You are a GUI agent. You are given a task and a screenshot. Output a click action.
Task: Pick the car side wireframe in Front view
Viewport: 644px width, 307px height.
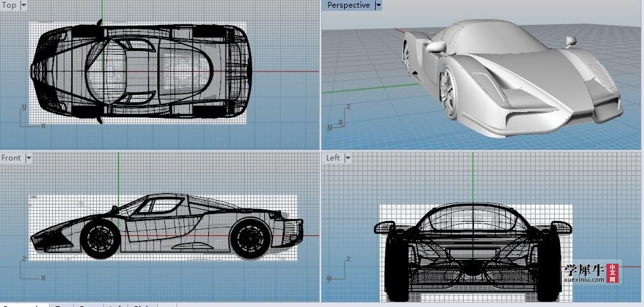click(167, 226)
